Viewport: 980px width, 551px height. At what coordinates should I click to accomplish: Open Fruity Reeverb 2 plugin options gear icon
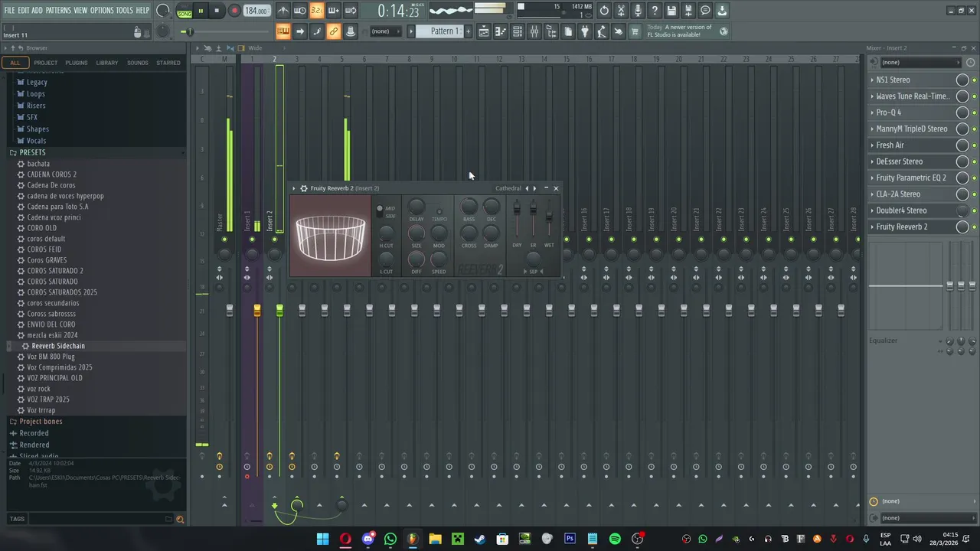[x=304, y=188]
